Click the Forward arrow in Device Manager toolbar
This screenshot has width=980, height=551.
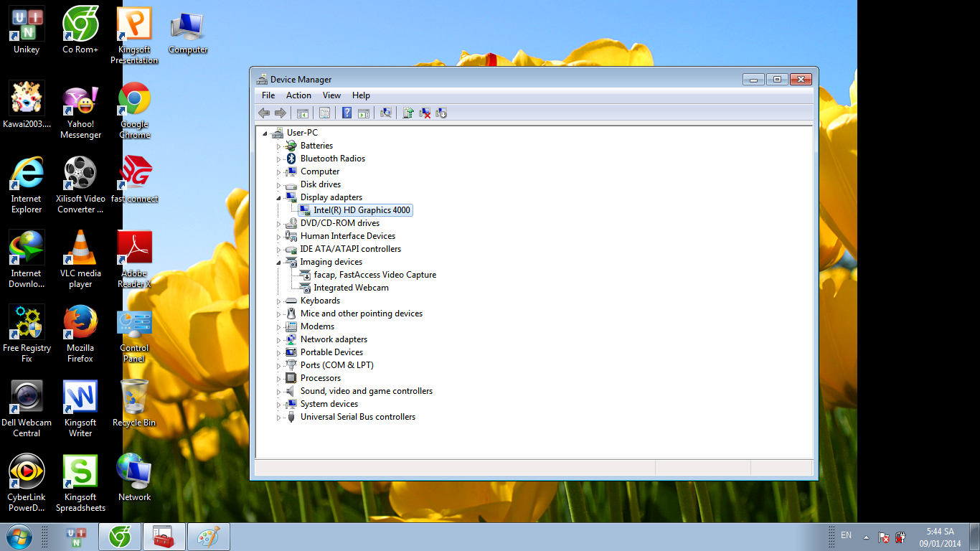(281, 113)
